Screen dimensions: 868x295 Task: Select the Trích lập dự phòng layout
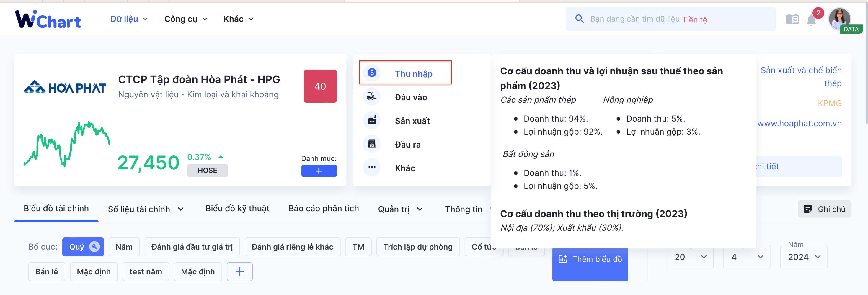pyautogui.click(x=418, y=247)
